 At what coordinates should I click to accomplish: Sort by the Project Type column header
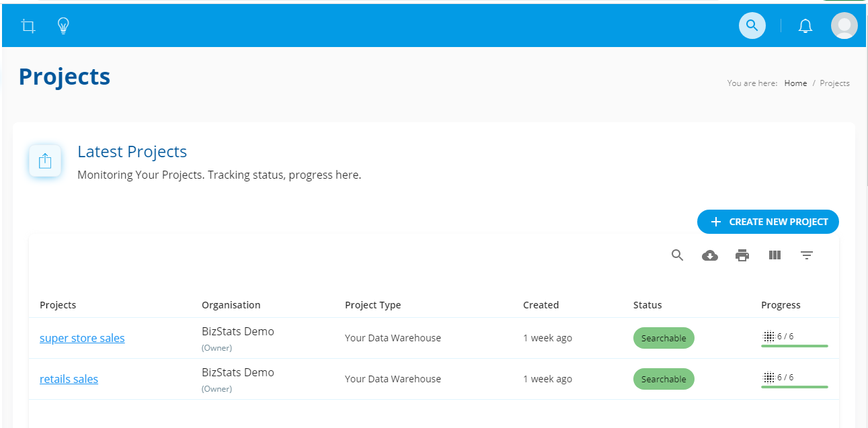click(x=372, y=305)
